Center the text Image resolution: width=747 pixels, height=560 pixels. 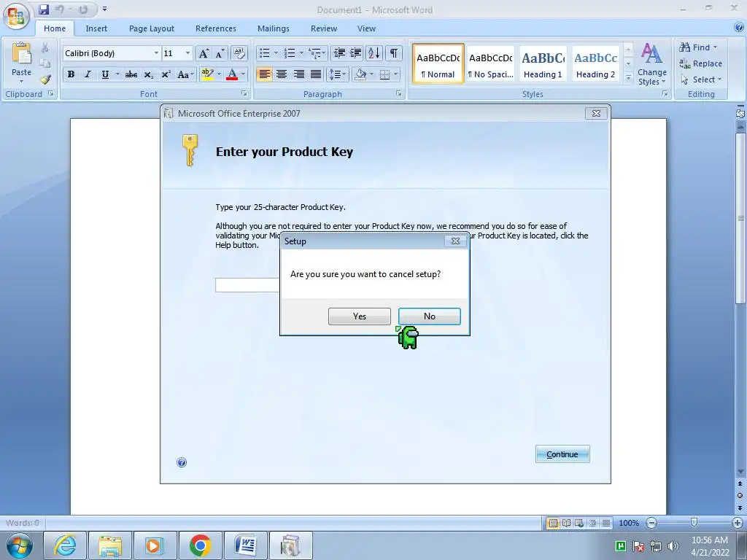[x=282, y=74]
